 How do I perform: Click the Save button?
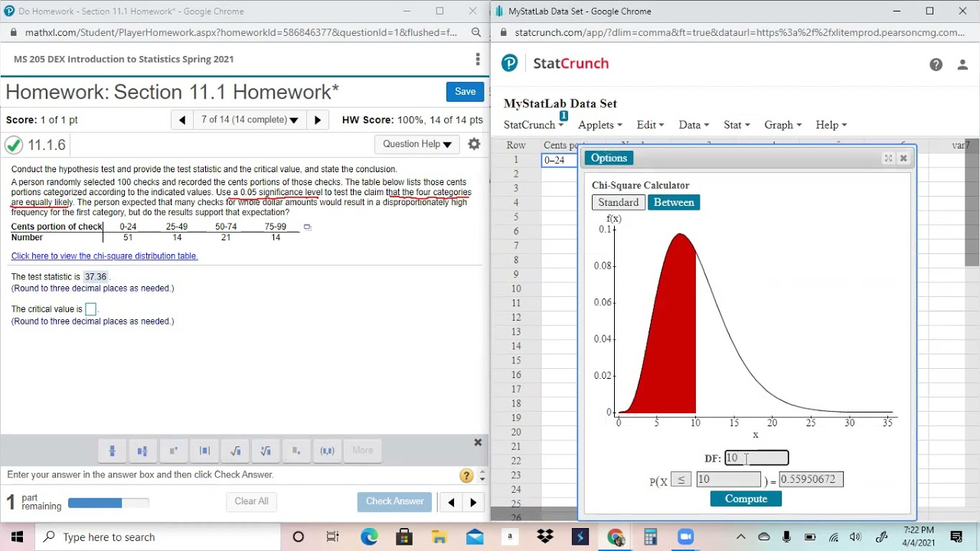tap(465, 92)
